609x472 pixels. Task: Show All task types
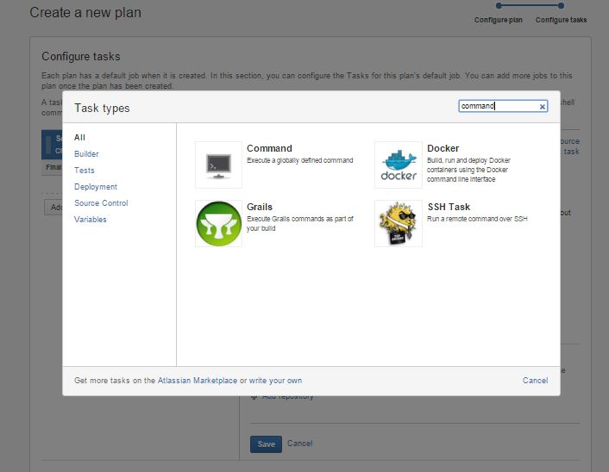(80, 138)
